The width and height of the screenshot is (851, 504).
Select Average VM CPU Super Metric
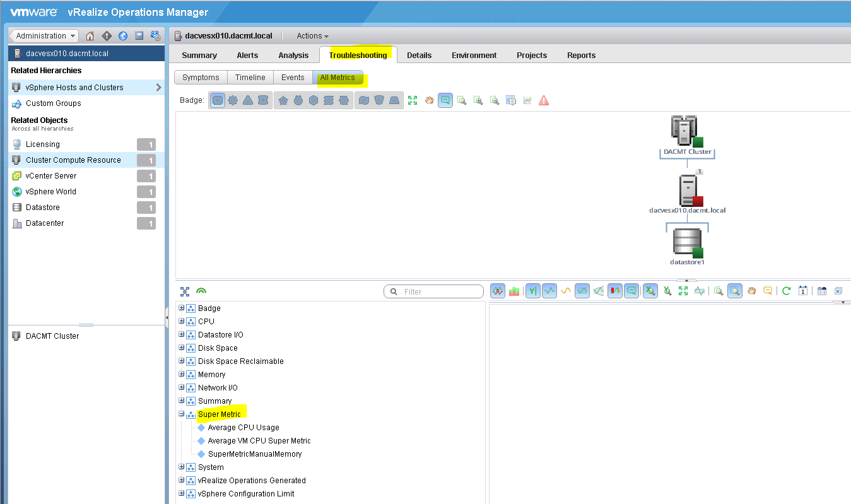pyautogui.click(x=259, y=440)
